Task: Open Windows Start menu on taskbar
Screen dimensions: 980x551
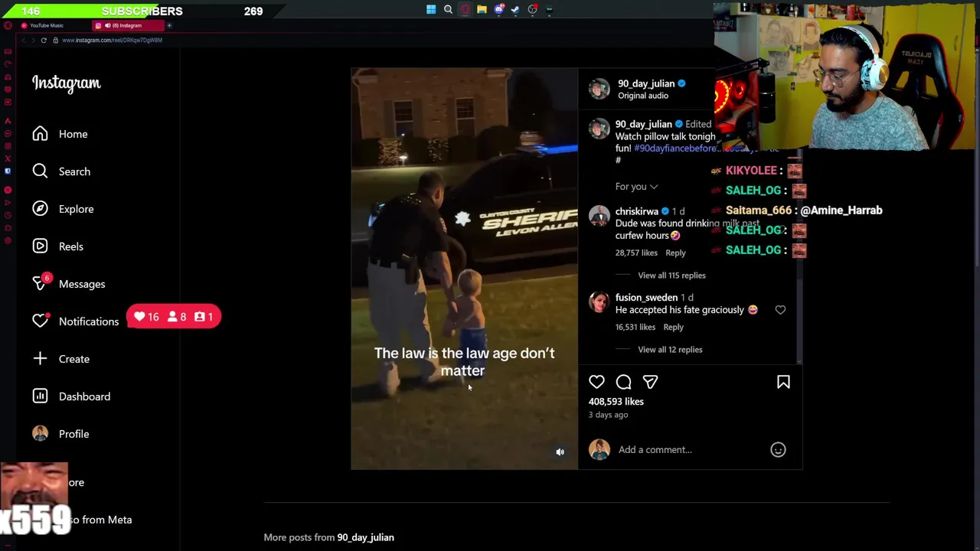Action: [x=431, y=9]
